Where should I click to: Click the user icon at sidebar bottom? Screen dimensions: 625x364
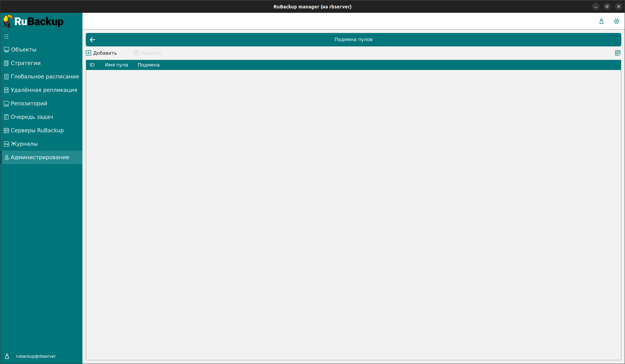[x=7, y=356]
